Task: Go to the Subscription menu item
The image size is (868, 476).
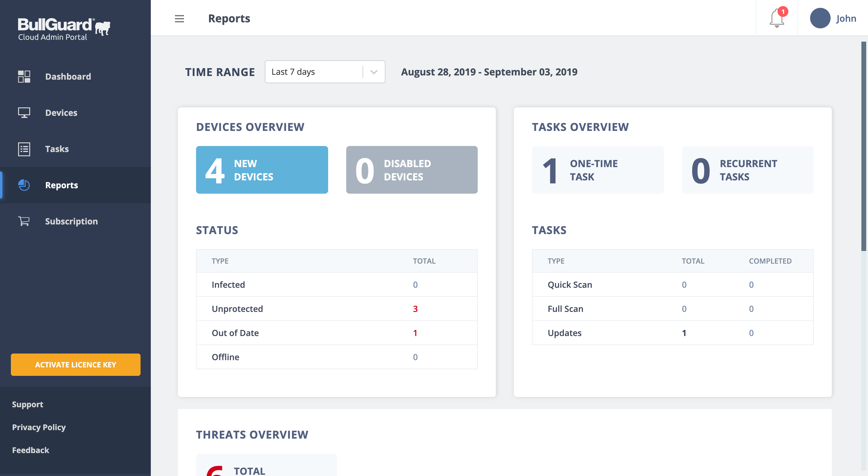Action: pos(71,221)
